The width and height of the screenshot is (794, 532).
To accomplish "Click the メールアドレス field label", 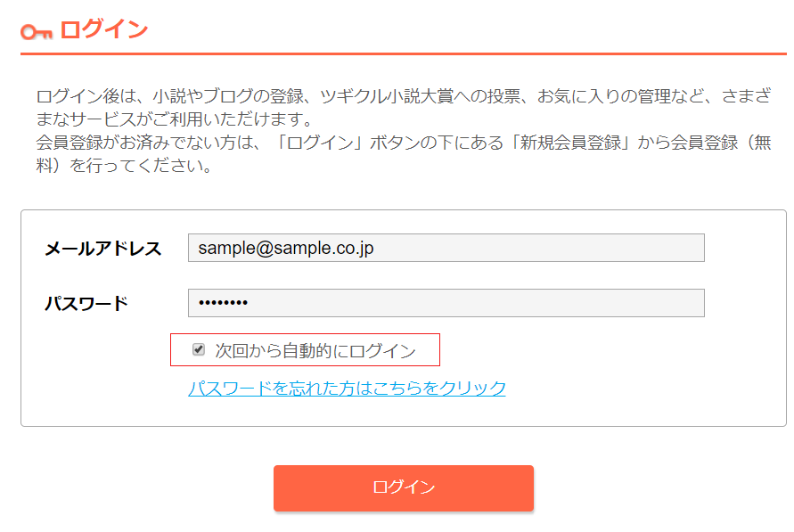I will tap(102, 249).
